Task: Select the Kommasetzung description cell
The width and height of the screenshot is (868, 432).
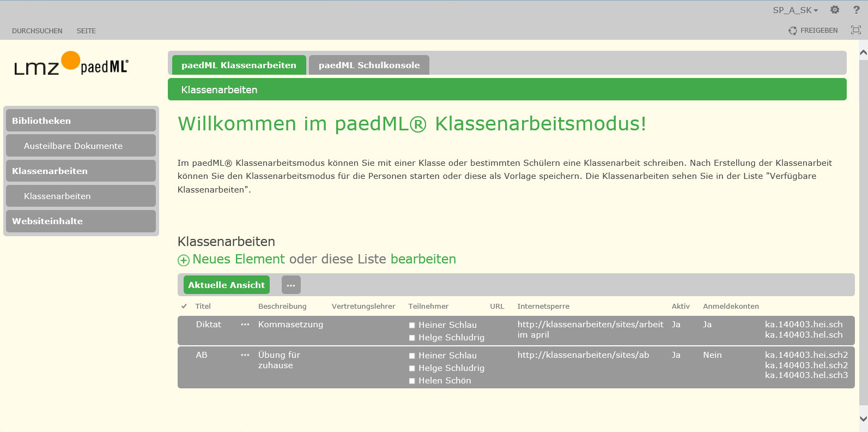Action: (x=290, y=325)
